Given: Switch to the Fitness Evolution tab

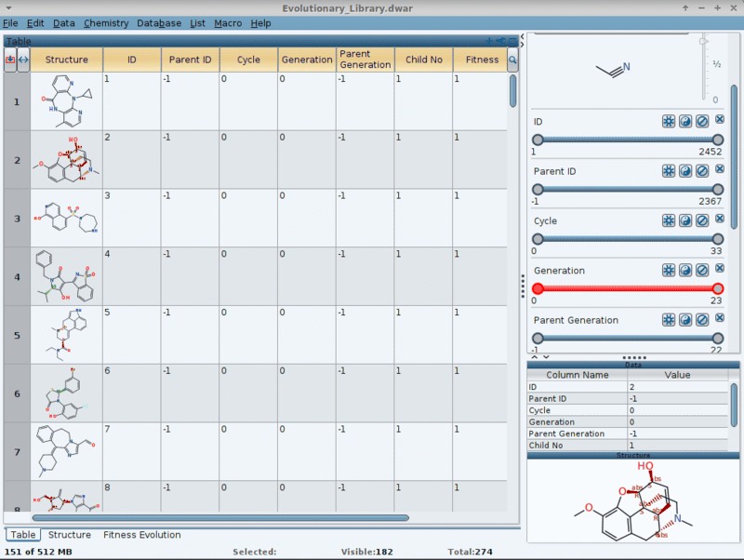Looking at the screenshot, I should pos(141,535).
